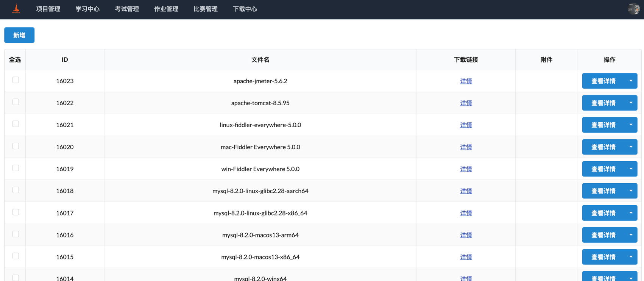Open the user avatar menu

pos(633,9)
